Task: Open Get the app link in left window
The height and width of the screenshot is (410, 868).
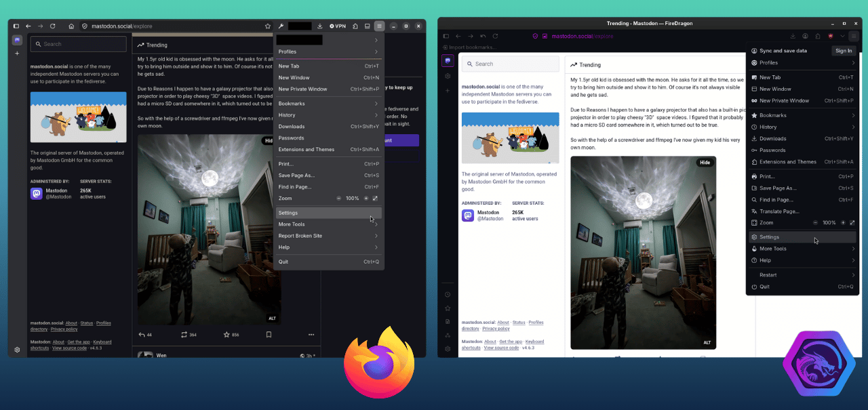Action: point(79,342)
